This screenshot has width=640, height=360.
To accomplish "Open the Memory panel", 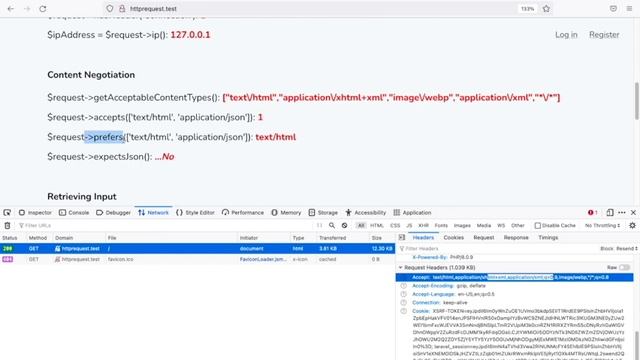I will pyautogui.click(x=286, y=213).
